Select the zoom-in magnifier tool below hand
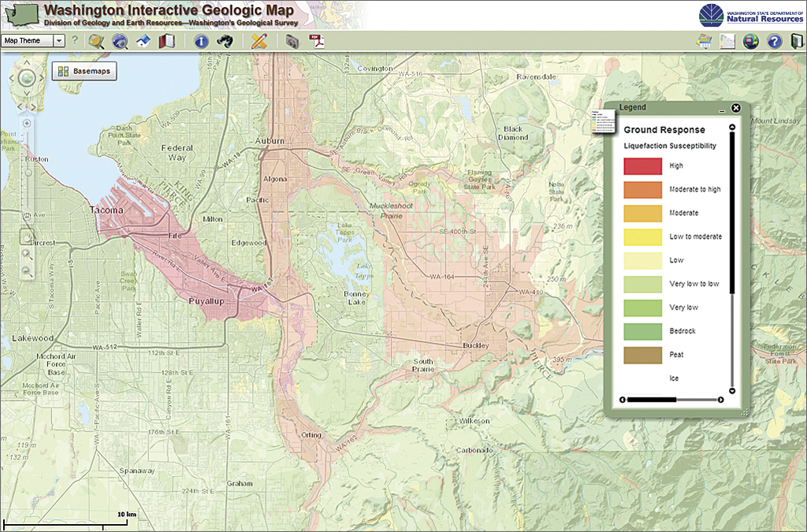The height and width of the screenshot is (532, 807). click(27, 254)
